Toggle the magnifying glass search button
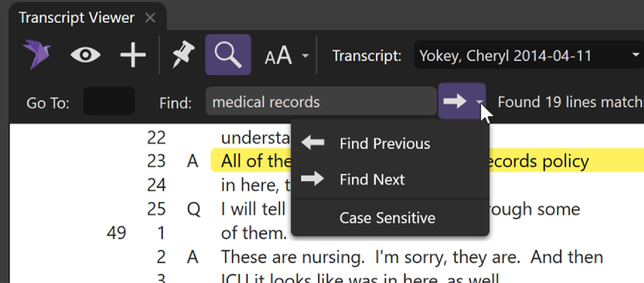The height and width of the screenshot is (283, 644). (x=228, y=55)
